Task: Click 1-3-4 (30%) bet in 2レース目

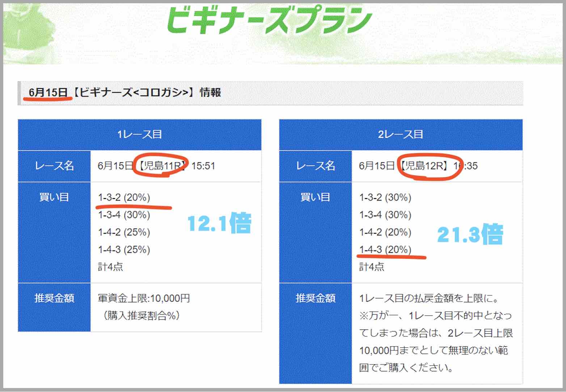Action: coord(385,215)
